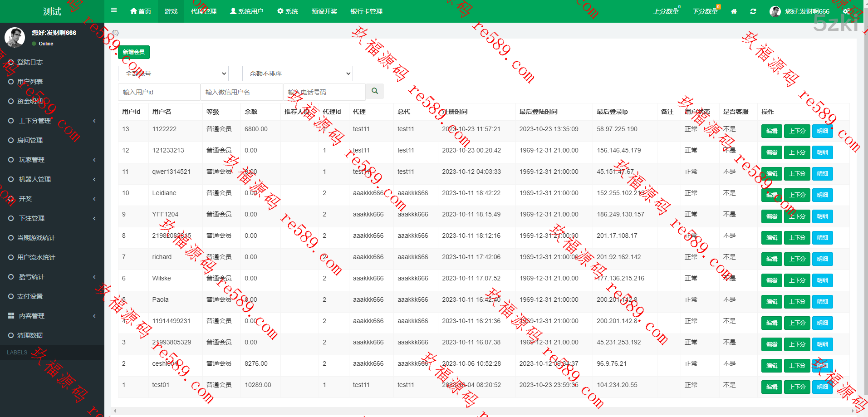The width and height of the screenshot is (868, 417).
Task: Click the user avatar in the top bar
Action: (775, 11)
